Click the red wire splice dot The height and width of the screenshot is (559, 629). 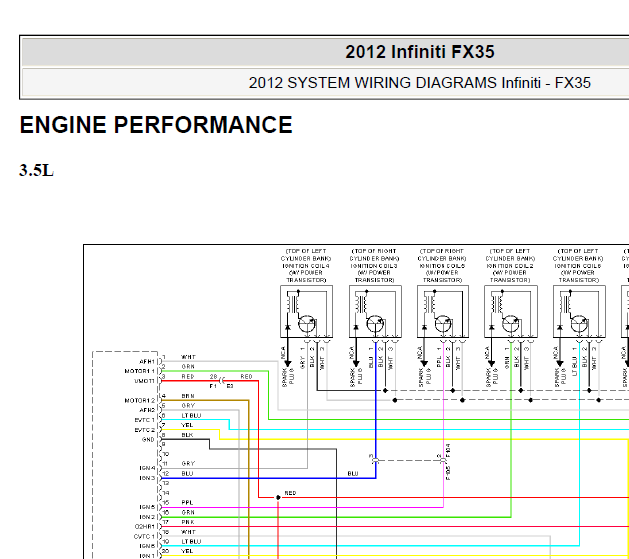[x=278, y=498]
